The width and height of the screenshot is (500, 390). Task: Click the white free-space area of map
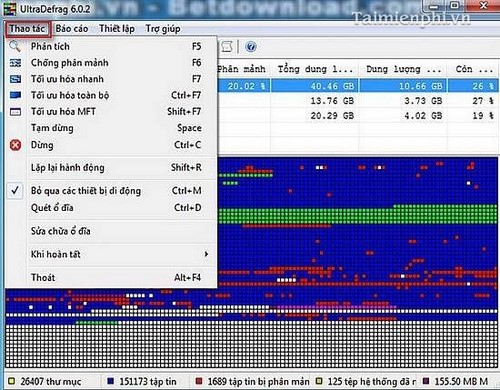(x=252, y=345)
